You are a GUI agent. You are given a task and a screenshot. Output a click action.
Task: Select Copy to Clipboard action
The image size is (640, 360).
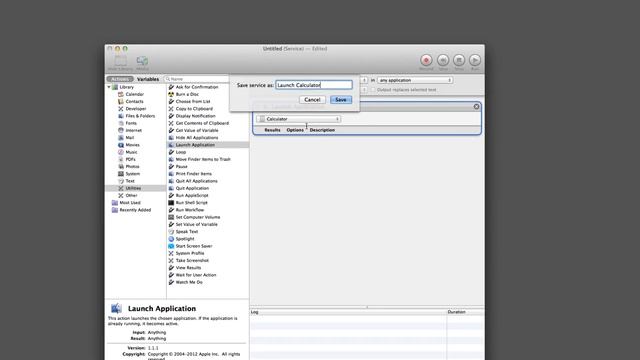[194, 109]
